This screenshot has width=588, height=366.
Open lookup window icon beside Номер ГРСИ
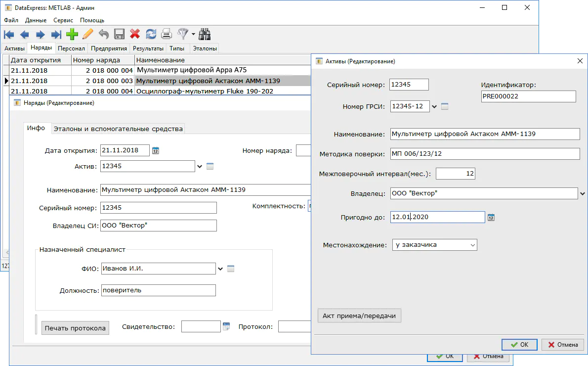click(445, 107)
